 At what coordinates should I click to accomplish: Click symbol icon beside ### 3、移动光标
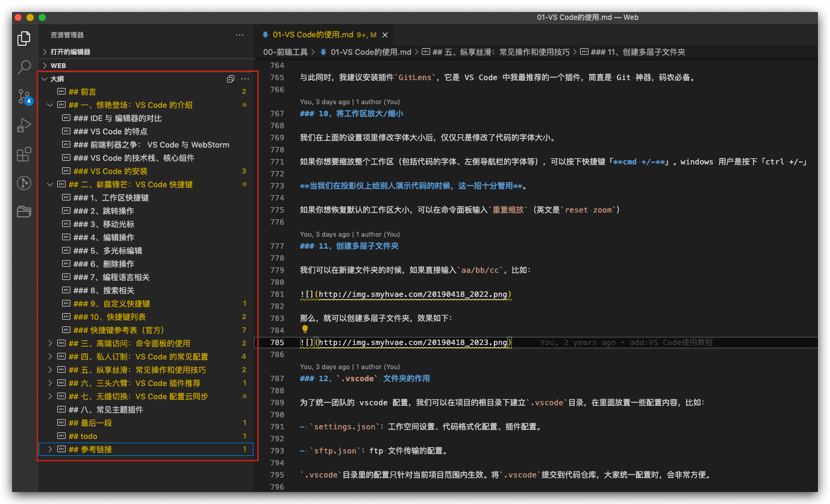click(x=67, y=224)
